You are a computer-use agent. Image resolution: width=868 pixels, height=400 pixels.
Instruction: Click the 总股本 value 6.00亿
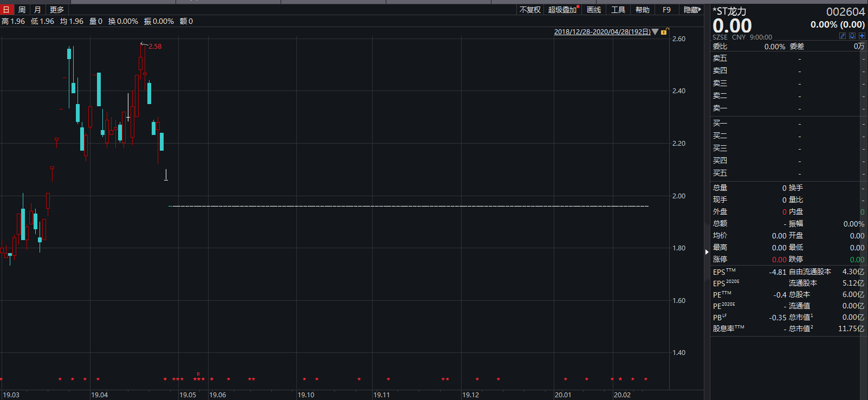(853, 295)
